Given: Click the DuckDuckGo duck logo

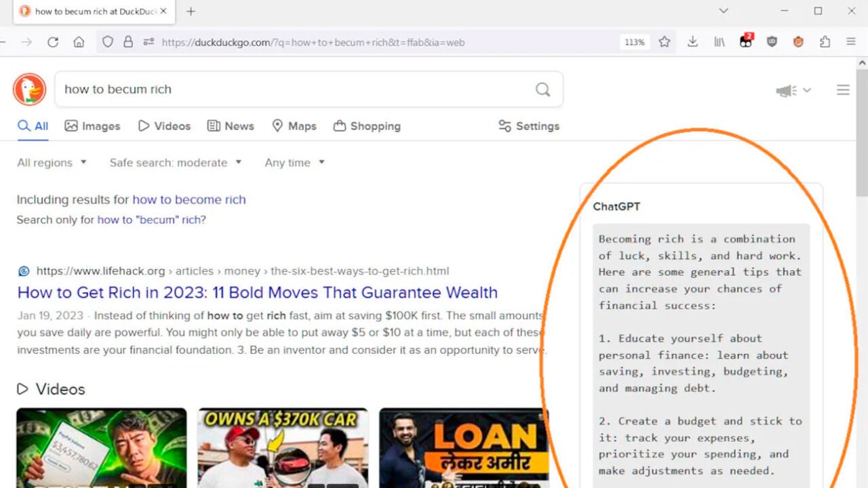Looking at the screenshot, I should pos(29,89).
